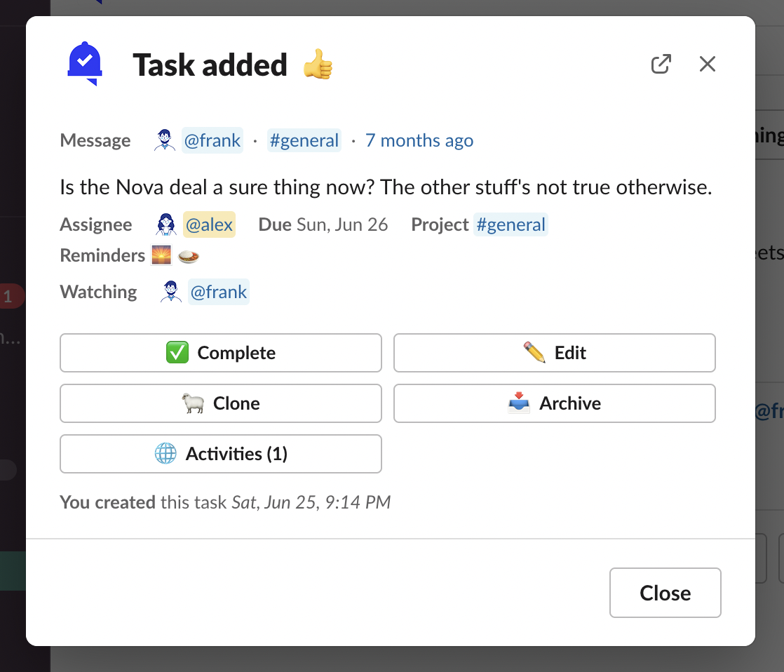
Task: Clone this task
Action: click(221, 403)
